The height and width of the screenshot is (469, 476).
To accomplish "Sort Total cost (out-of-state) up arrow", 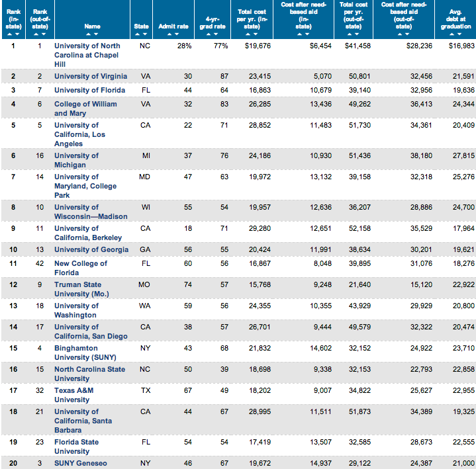I will pos(350,34).
